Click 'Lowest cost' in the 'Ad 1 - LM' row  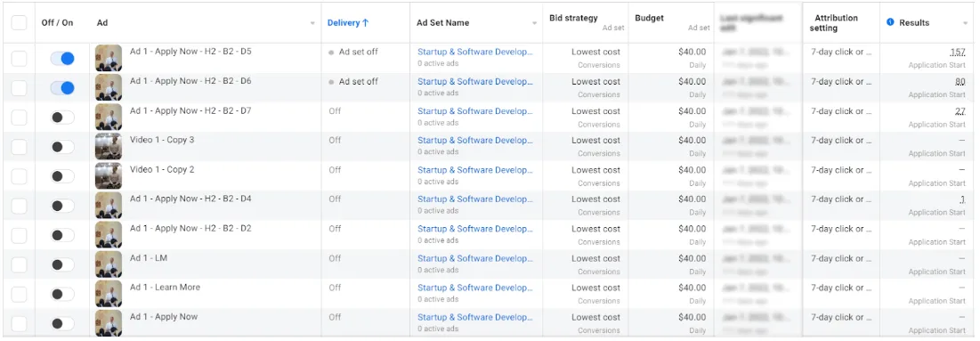pos(595,258)
